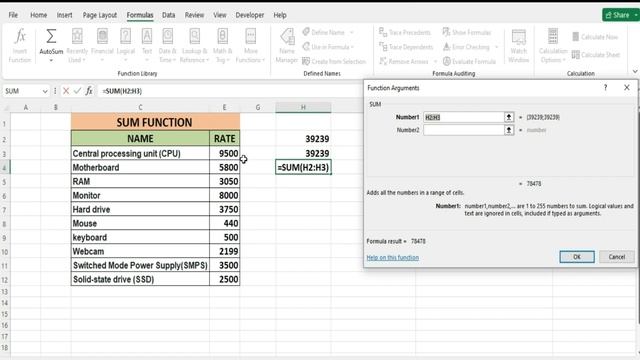Click cell H2 showing 39239

[x=303, y=139]
